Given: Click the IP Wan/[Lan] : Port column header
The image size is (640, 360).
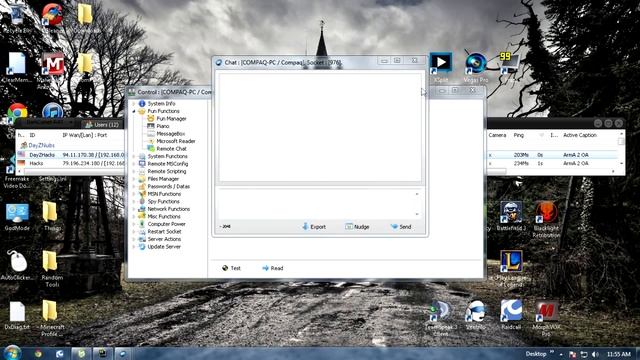Looking at the screenshot, I should 84,135.
